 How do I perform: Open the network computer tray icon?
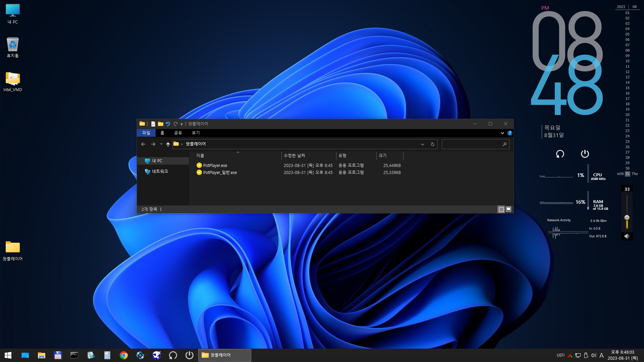(578, 355)
